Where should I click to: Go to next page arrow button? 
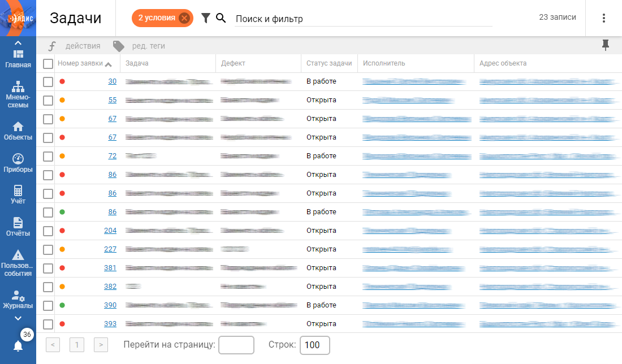(101, 345)
